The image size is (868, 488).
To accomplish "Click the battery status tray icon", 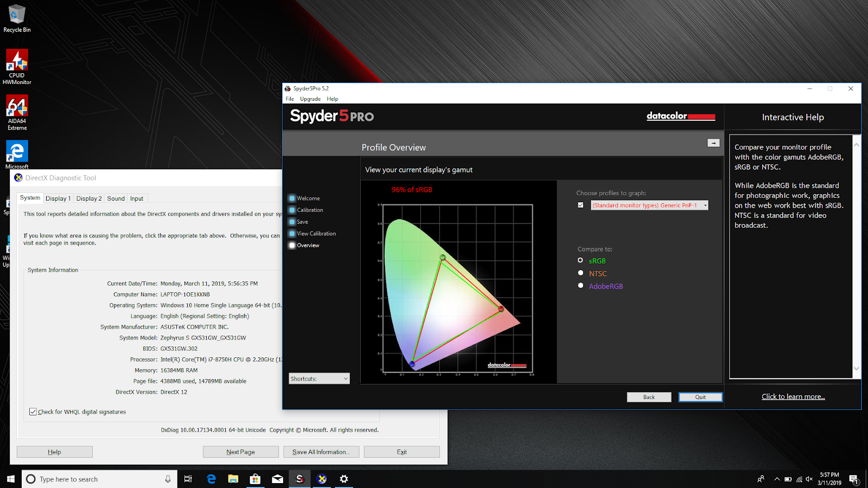I will coord(788,479).
